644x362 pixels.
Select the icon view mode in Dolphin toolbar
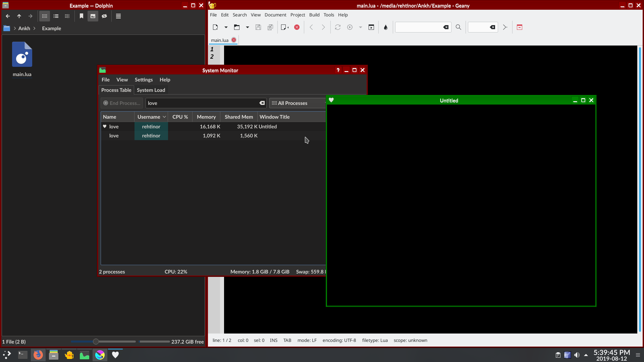tap(44, 16)
